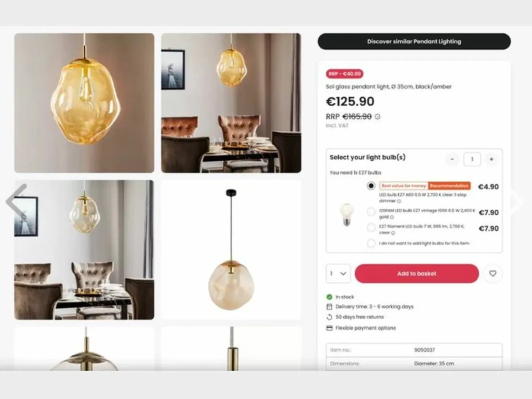532x399 pixels.
Task: Click the bulb quantity input field
Action: coord(472,159)
